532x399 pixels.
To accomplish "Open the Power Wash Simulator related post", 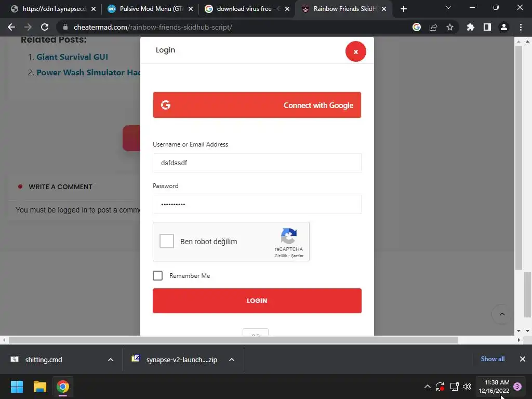I will click(x=88, y=73).
